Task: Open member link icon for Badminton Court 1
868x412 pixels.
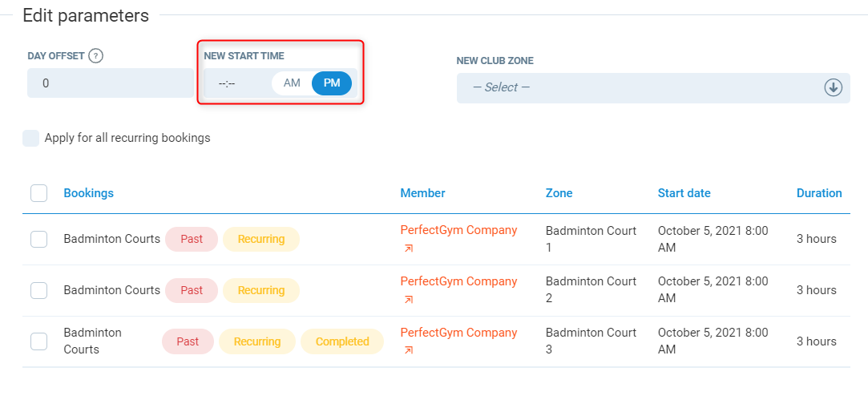Action: [x=409, y=248]
